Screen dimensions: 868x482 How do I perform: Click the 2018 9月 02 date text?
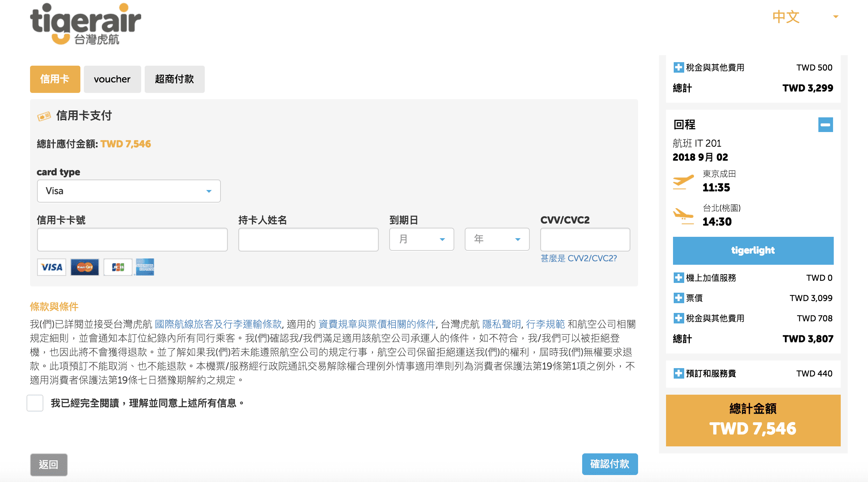coord(700,157)
